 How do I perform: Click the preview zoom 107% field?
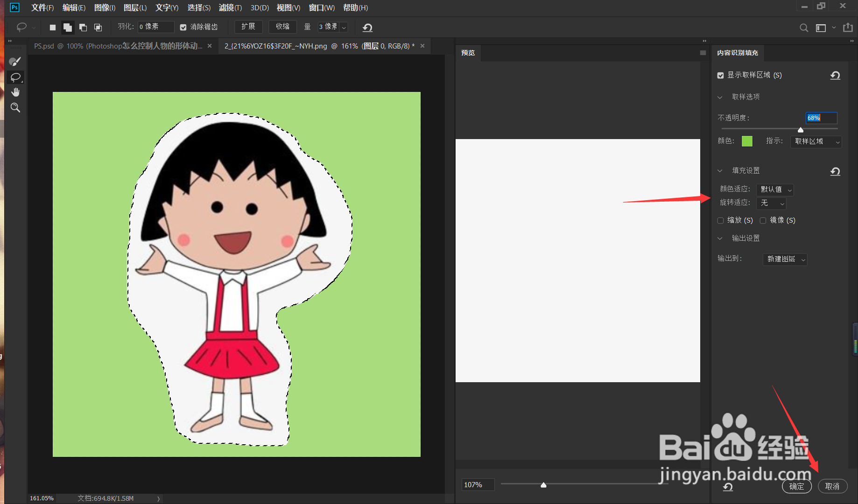pyautogui.click(x=478, y=485)
